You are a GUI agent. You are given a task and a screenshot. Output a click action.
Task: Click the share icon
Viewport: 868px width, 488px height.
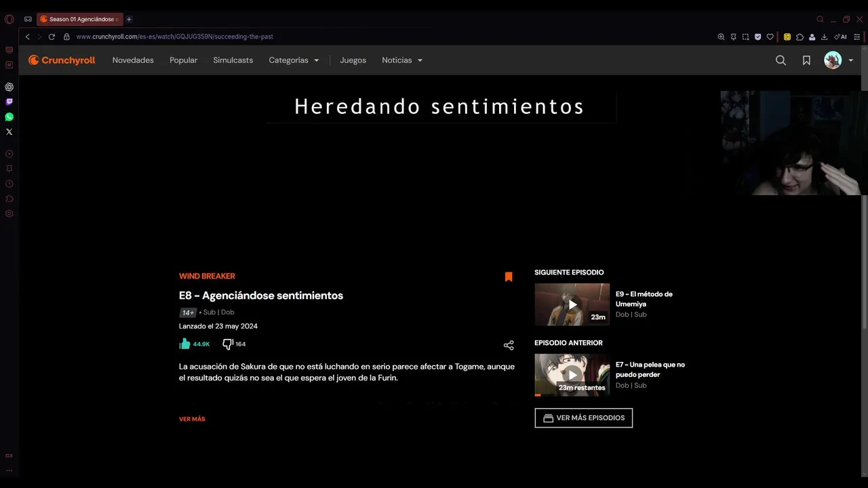(x=509, y=346)
